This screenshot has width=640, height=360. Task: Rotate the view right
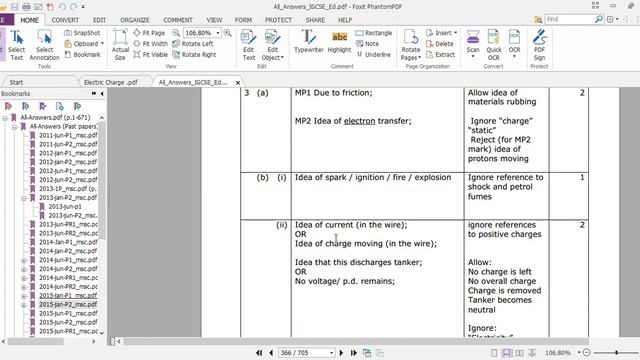tap(194, 54)
